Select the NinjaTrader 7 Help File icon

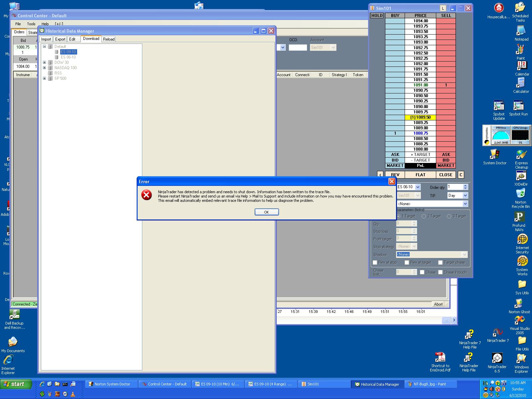click(470, 339)
